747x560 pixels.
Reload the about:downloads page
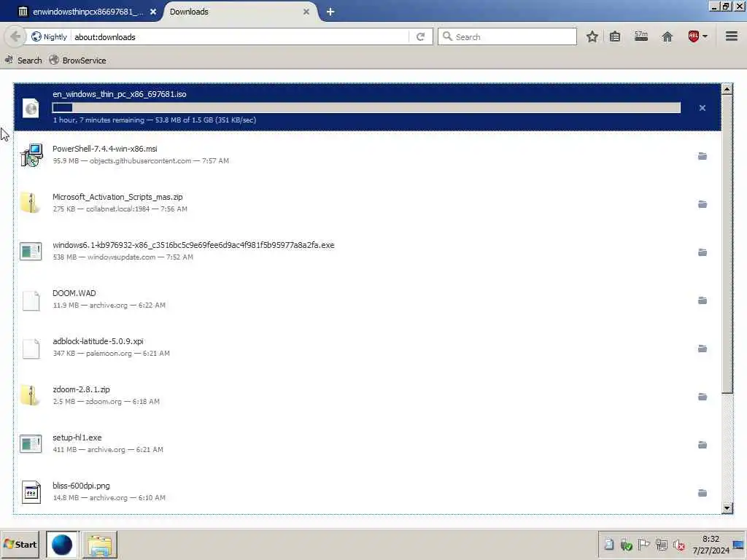(x=420, y=36)
